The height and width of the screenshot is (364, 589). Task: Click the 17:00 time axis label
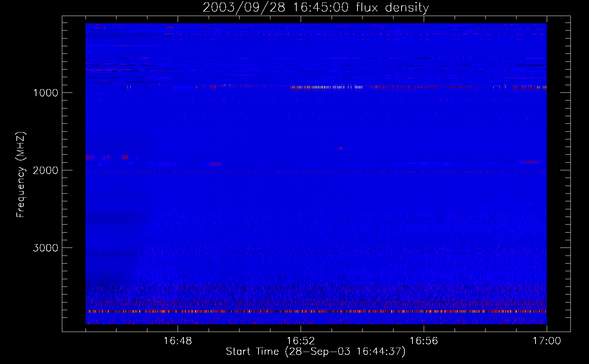[x=547, y=341]
